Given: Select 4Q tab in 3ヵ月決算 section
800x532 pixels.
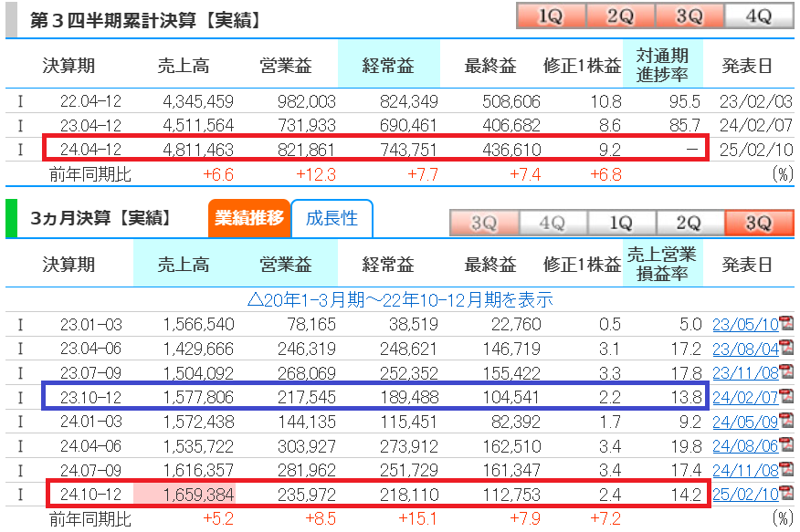Looking at the screenshot, I should point(553,223).
